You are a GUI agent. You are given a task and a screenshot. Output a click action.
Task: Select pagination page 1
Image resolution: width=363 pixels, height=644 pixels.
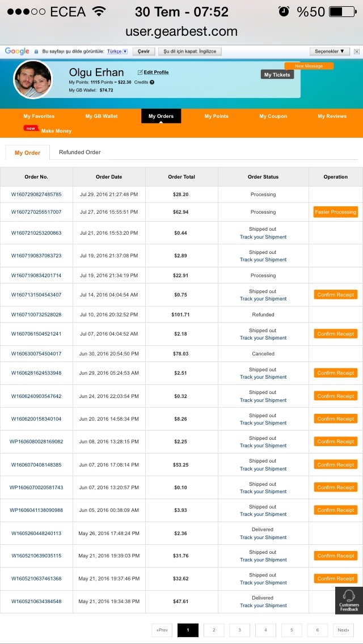188,630
